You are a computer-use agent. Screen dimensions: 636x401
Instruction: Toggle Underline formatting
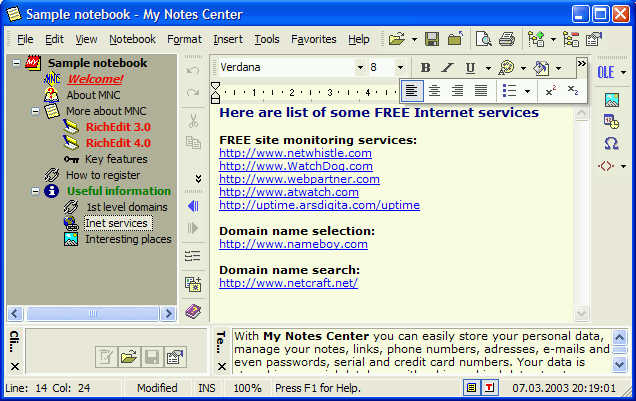coord(470,68)
